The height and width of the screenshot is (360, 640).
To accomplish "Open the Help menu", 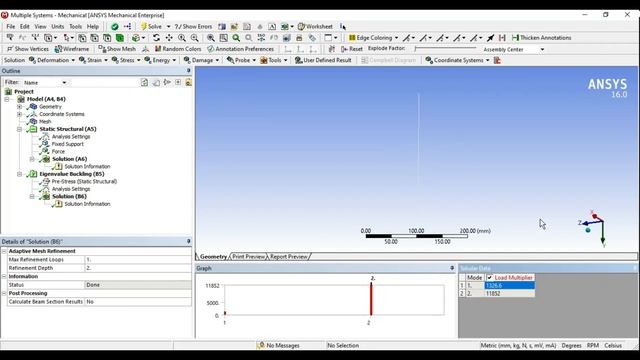I will pos(93,27).
